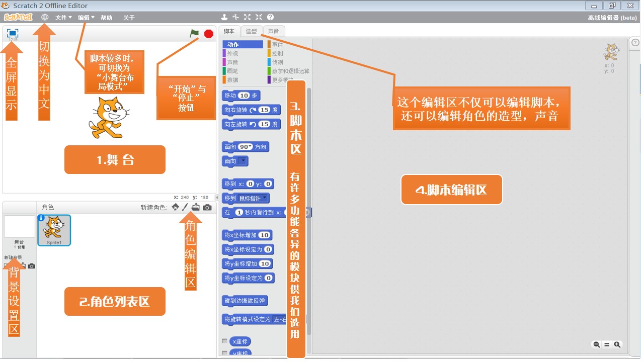Select the Duplicate stamp tool in top toolbar
The height and width of the screenshot is (362, 644).
click(x=225, y=17)
